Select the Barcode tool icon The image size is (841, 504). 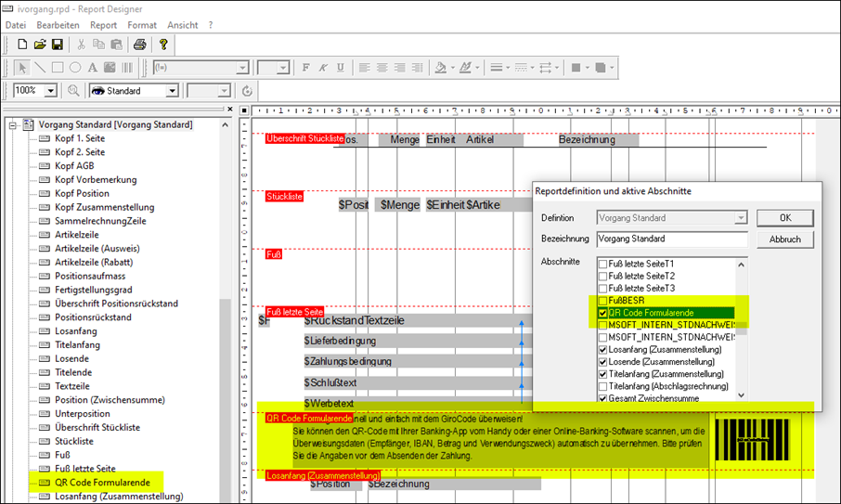coord(128,68)
